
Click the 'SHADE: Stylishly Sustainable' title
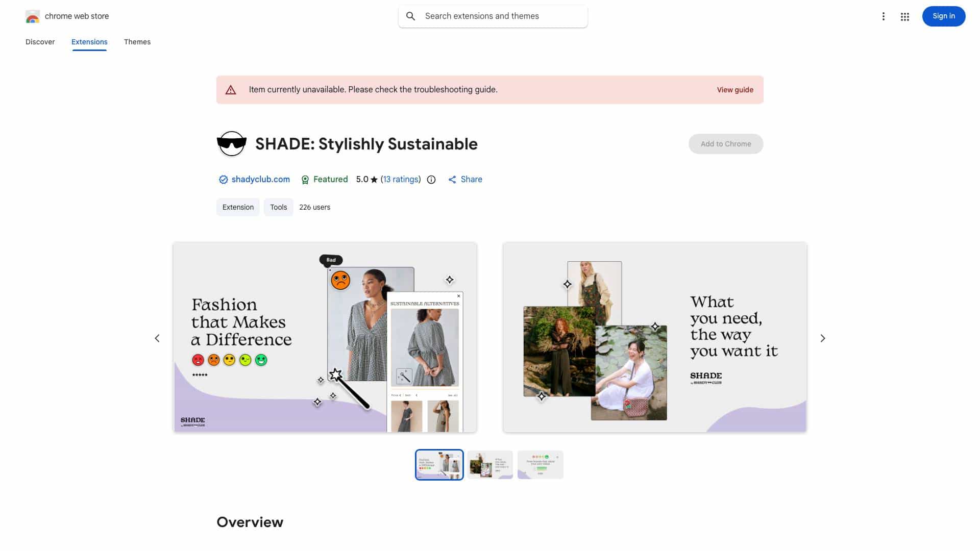coord(366,144)
